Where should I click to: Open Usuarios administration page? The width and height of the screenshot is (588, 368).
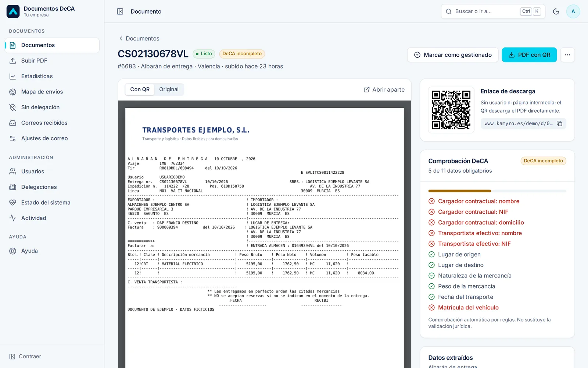(52, 171)
